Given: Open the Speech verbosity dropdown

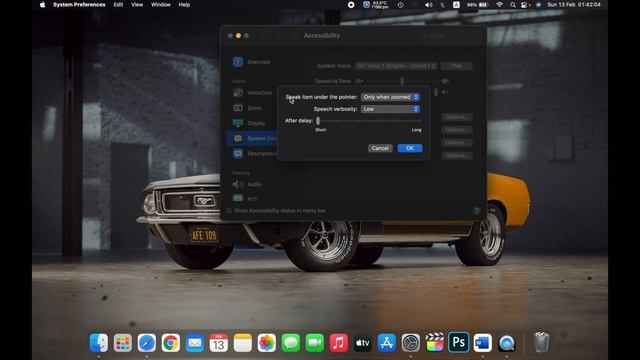Looking at the screenshot, I should coord(390,109).
